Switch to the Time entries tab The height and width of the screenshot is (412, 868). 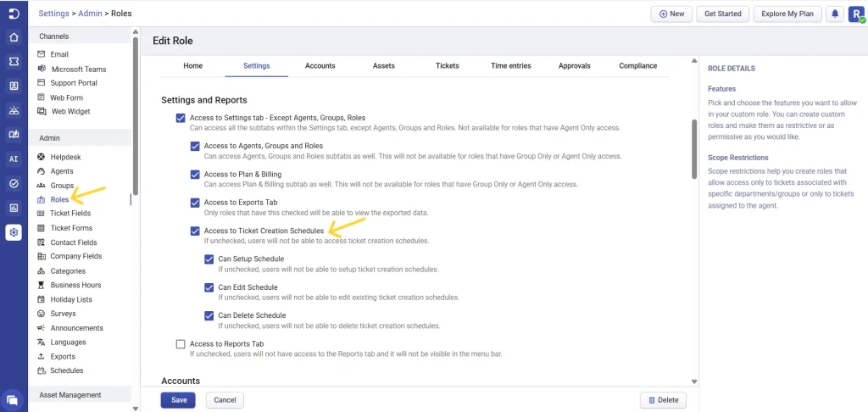click(x=511, y=66)
